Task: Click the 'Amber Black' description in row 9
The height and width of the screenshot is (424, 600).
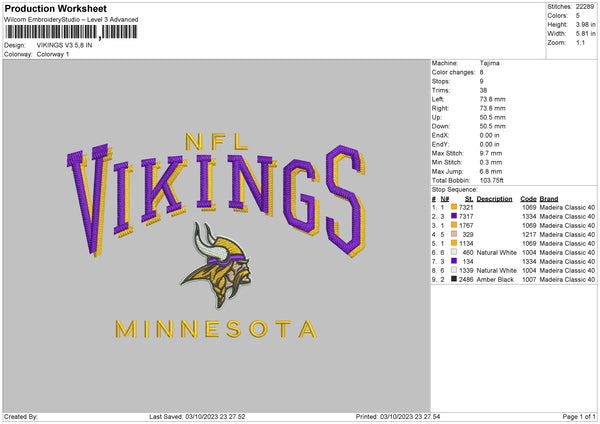Action: 495,279
